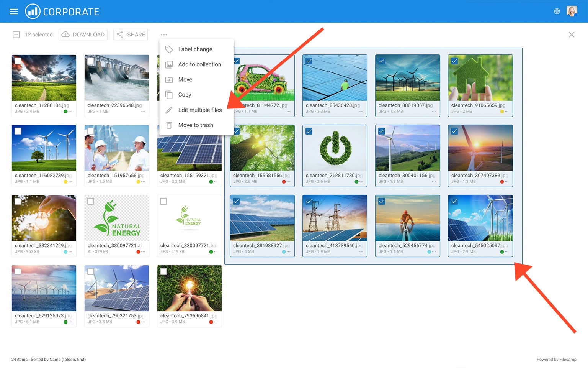
Task: Click the pencil icon for Edit multiple files
Action: pos(169,110)
